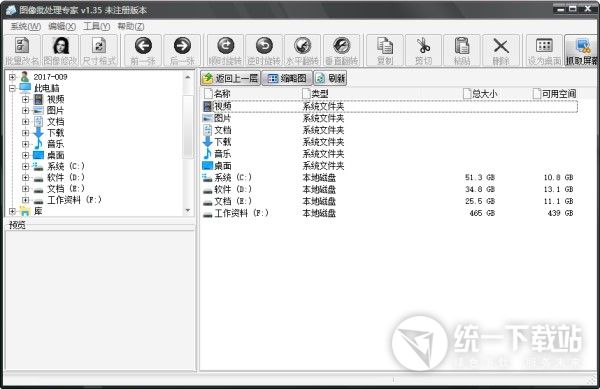Select 2017-009 in the folder tree
600x389 pixels.
point(50,77)
